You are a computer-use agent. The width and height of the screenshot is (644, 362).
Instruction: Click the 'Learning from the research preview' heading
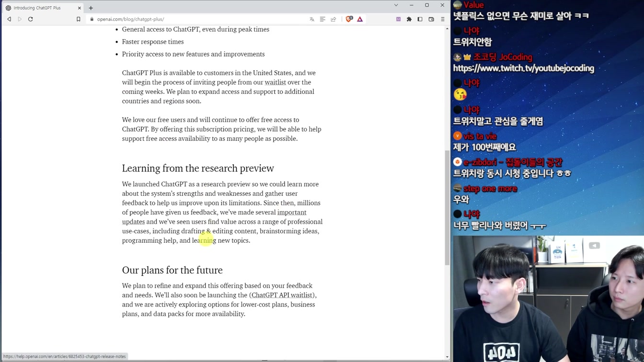click(x=198, y=168)
